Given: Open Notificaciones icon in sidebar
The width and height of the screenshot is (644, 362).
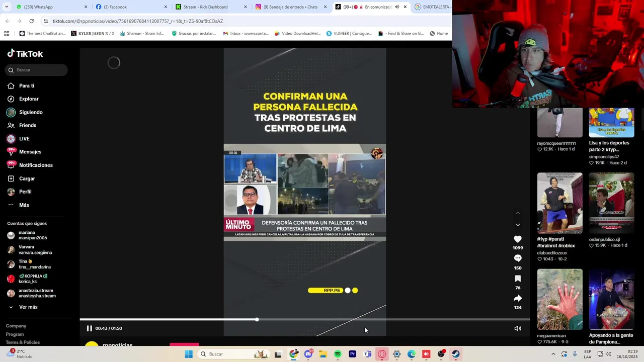Looking at the screenshot, I should point(11,165).
